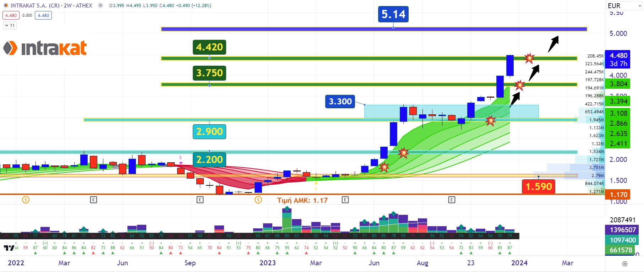Click the 5.000 price scale tick
Screen dimensions: 644x272
[618, 34]
